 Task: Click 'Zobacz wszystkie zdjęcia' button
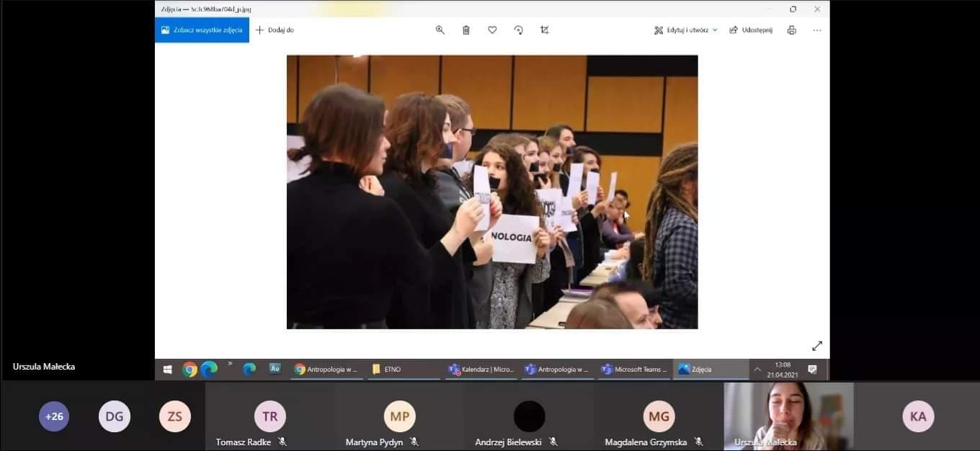click(202, 30)
